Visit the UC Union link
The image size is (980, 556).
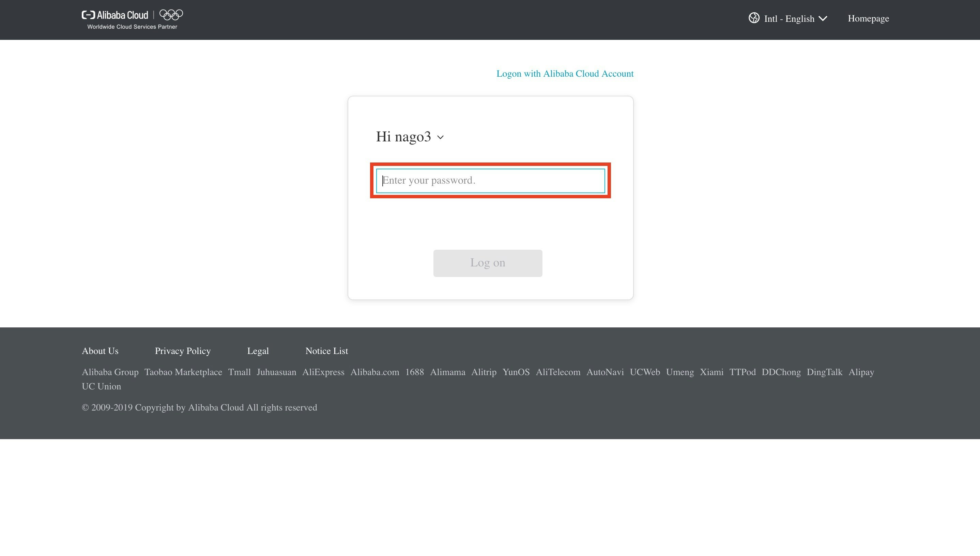[x=101, y=386]
